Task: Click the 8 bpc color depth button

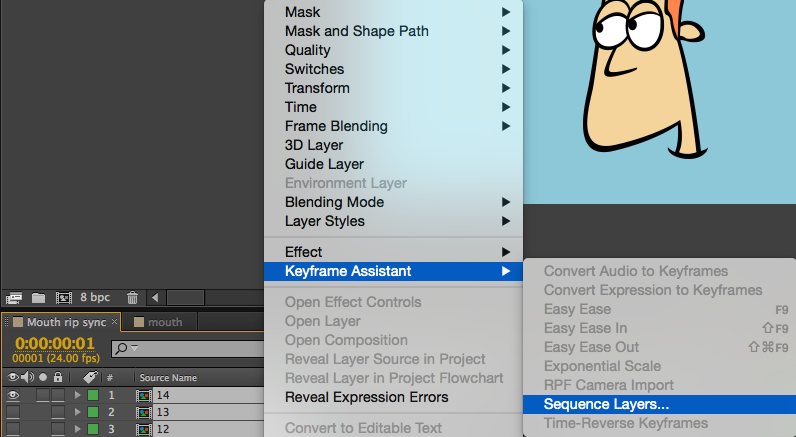Action: (x=95, y=297)
